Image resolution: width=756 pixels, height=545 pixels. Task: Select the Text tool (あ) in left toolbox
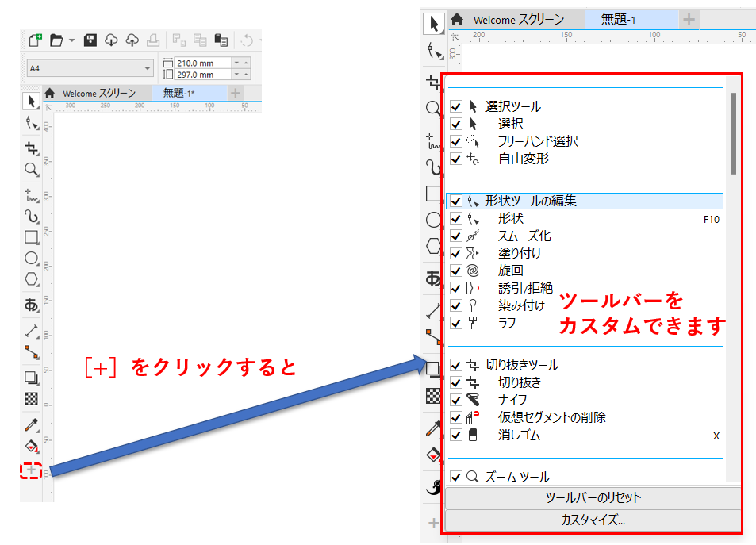(32, 305)
